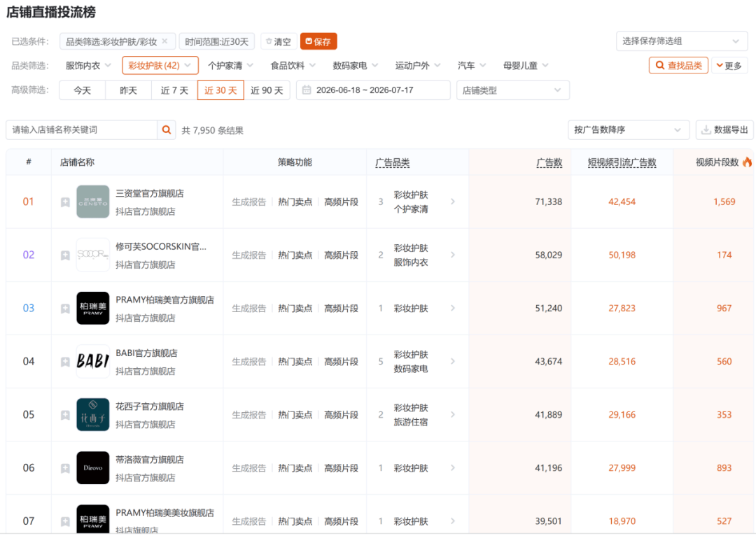Expand the 服饰内衣 category filter

[x=88, y=66]
